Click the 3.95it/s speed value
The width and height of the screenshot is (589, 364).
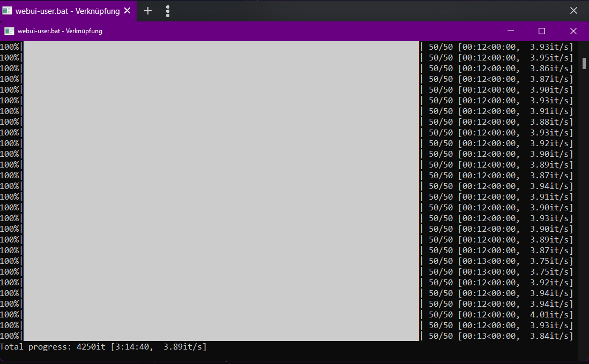tap(551, 58)
